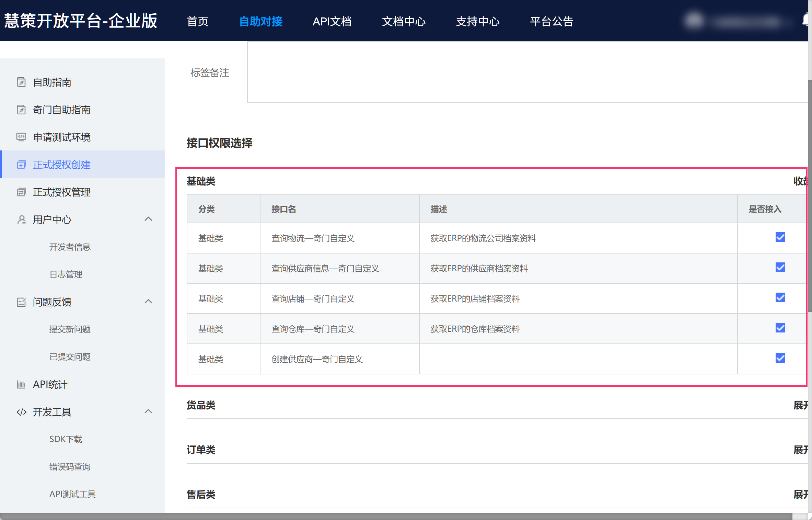Collapse the 用户中心 menu chevron
The width and height of the screenshot is (812, 520).
(x=148, y=219)
